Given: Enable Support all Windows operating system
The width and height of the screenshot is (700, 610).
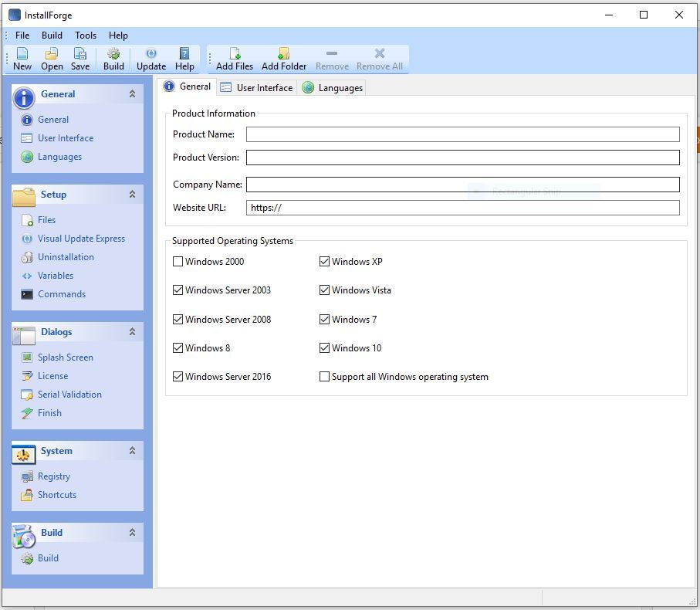Looking at the screenshot, I should point(325,377).
